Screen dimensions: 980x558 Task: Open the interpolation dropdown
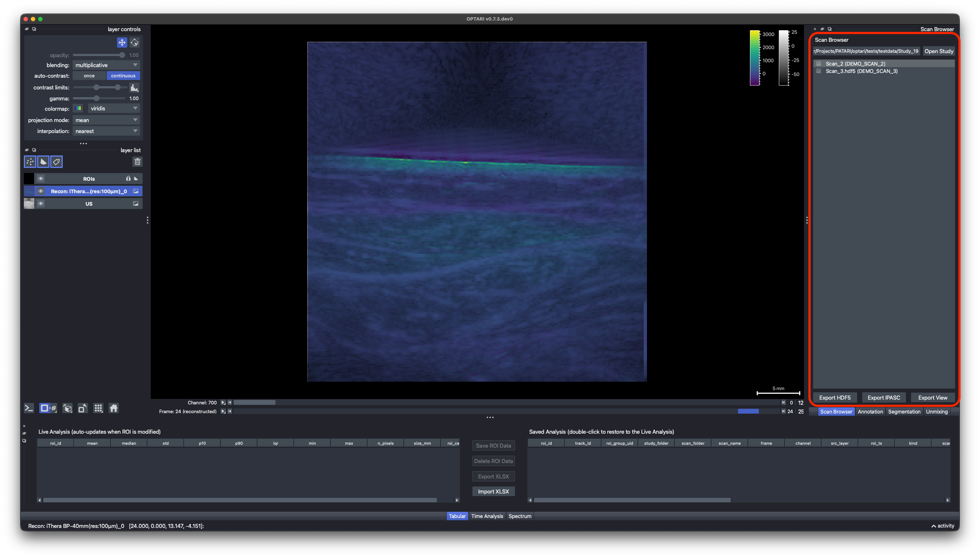(x=106, y=131)
